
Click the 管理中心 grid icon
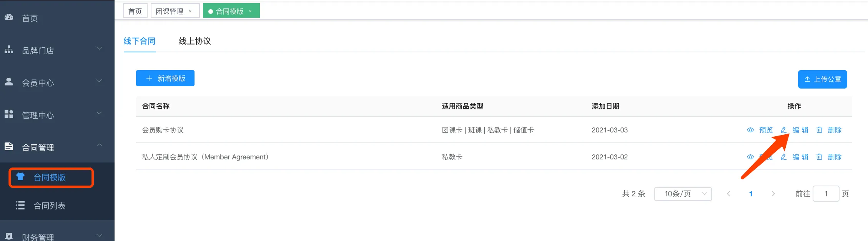tap(9, 114)
